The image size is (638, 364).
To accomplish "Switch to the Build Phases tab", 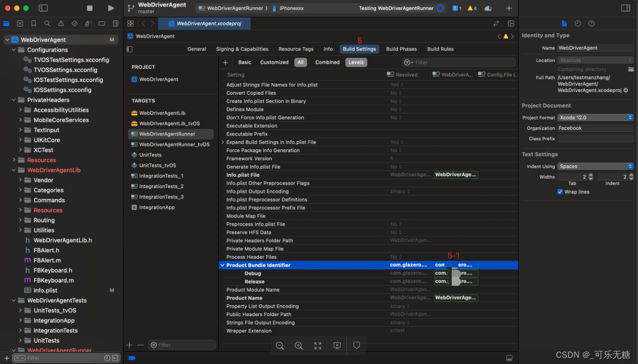I will point(401,49).
